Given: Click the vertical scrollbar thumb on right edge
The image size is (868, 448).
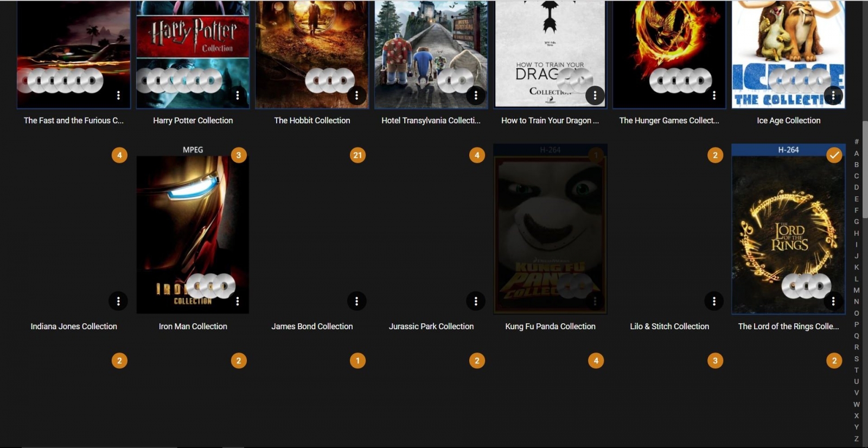Looking at the screenshot, I should (x=865, y=169).
